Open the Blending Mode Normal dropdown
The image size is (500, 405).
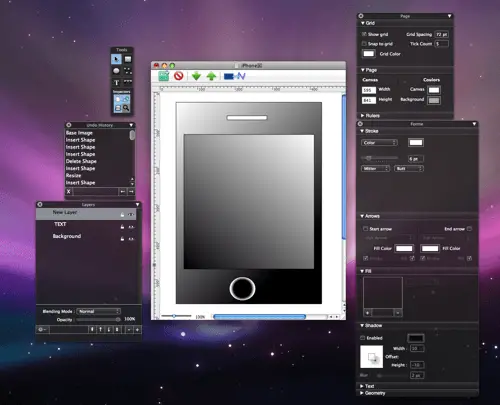[98, 311]
